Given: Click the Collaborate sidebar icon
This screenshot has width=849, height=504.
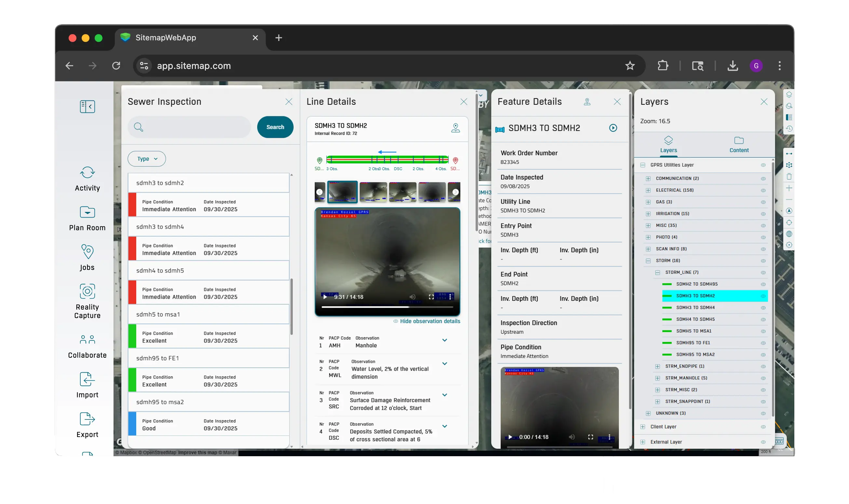Looking at the screenshot, I should (x=87, y=339).
